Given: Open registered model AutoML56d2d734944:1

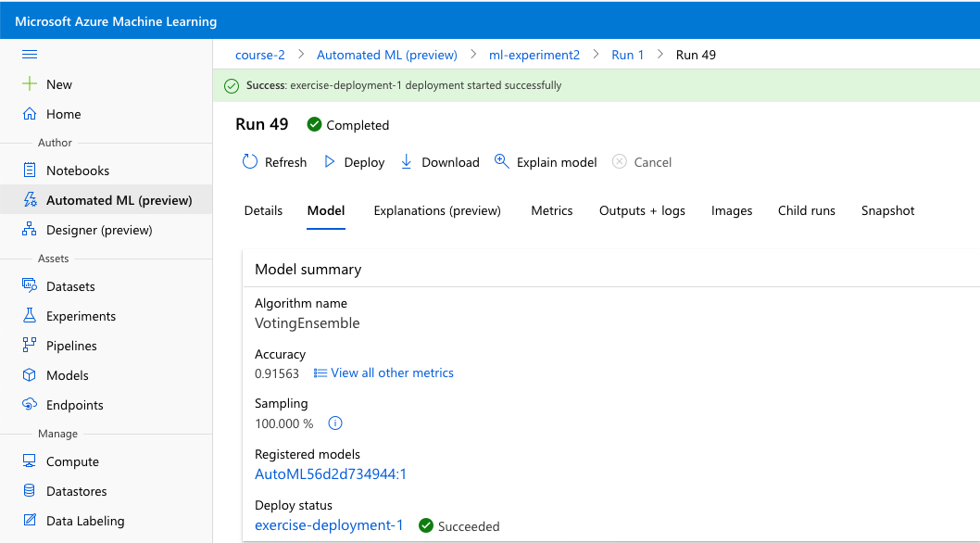Looking at the screenshot, I should pos(331,474).
